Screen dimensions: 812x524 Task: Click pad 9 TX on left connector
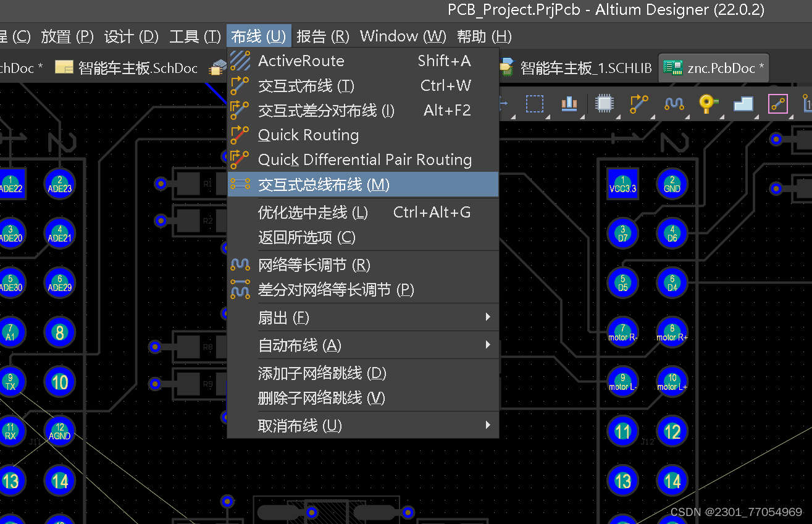point(10,382)
